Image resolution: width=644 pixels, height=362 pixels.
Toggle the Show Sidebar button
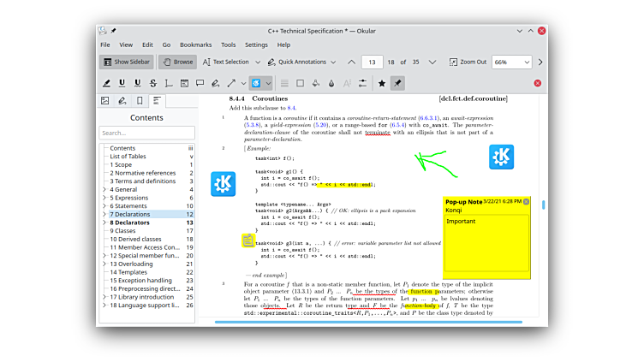click(127, 62)
